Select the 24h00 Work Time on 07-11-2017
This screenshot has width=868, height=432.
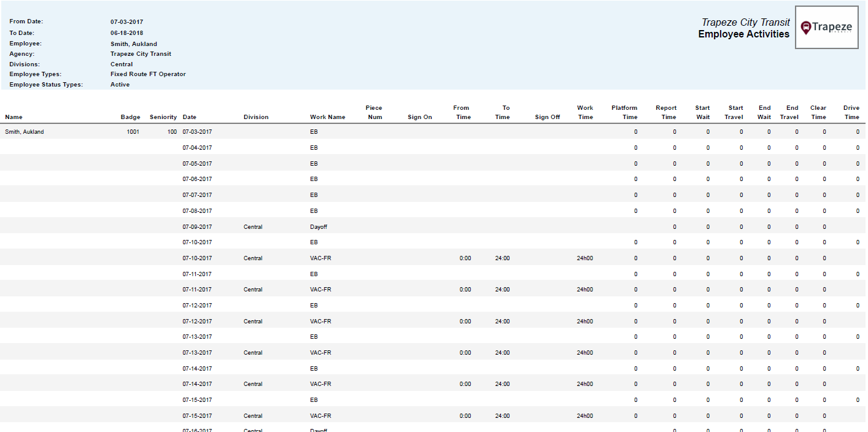(584, 289)
